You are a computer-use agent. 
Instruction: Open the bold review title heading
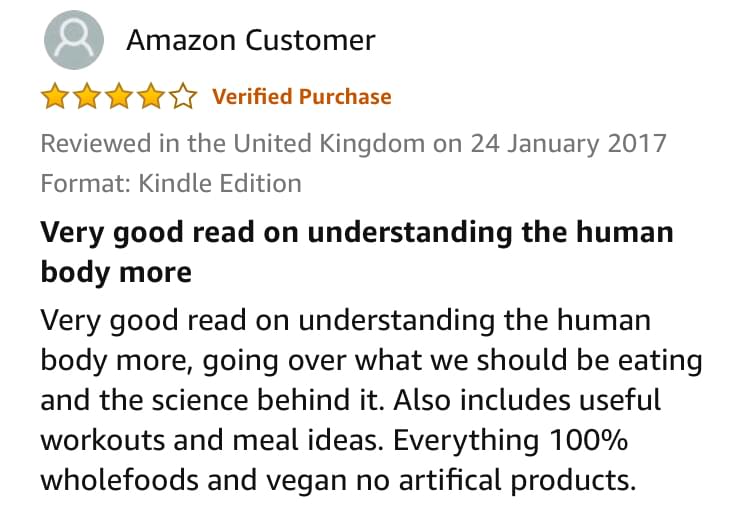[357, 252]
